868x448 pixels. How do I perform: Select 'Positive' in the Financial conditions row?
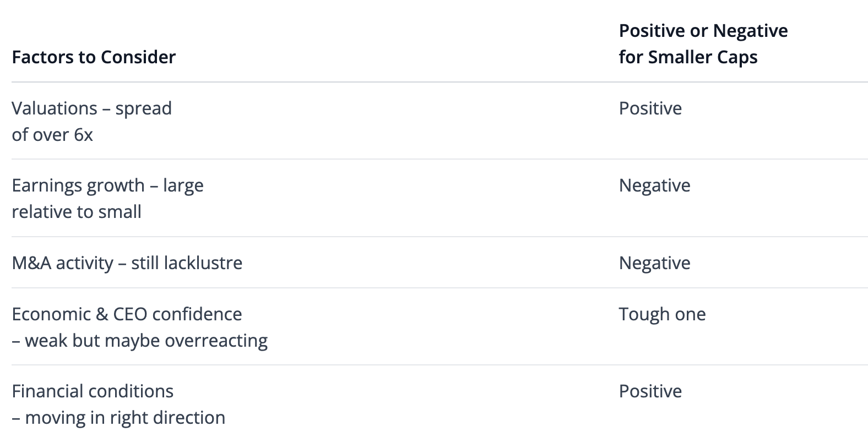pyautogui.click(x=650, y=391)
